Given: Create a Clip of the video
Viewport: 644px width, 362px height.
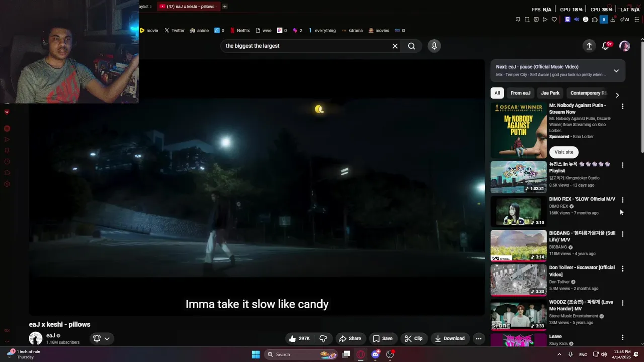Looking at the screenshot, I should [x=413, y=339].
